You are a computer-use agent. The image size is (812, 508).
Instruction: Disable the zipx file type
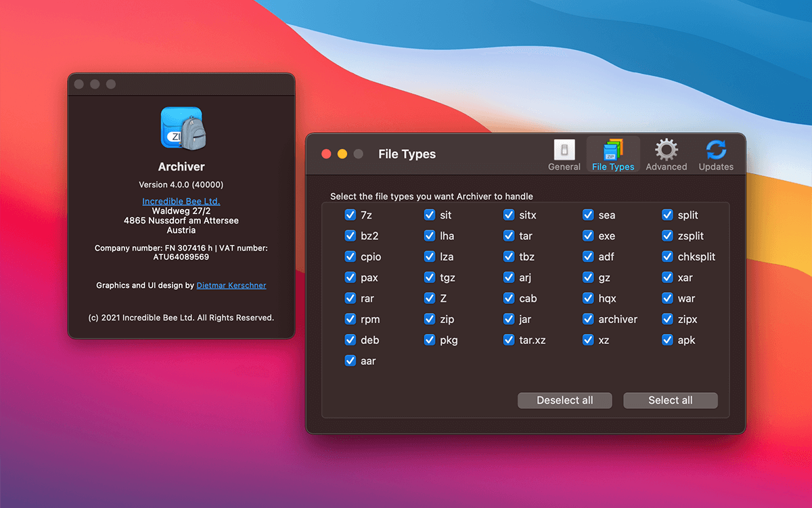[x=667, y=319]
